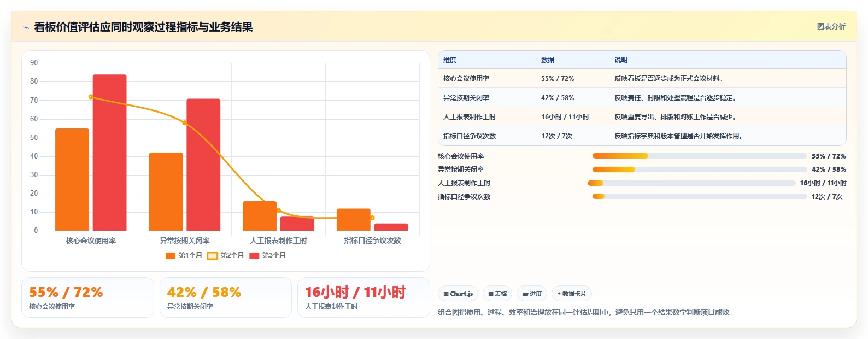The width and height of the screenshot is (868, 339).
Task: Click the x-axis label 人工报表制作工时
Action: click(279, 241)
